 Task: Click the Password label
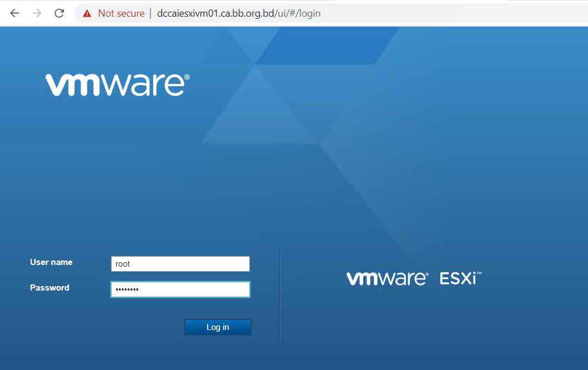click(x=49, y=288)
